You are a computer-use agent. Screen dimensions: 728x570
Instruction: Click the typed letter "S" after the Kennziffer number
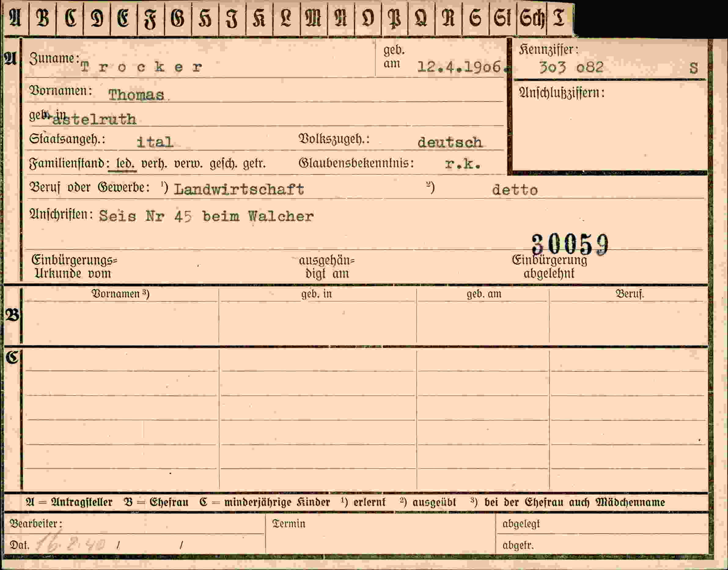click(x=694, y=68)
